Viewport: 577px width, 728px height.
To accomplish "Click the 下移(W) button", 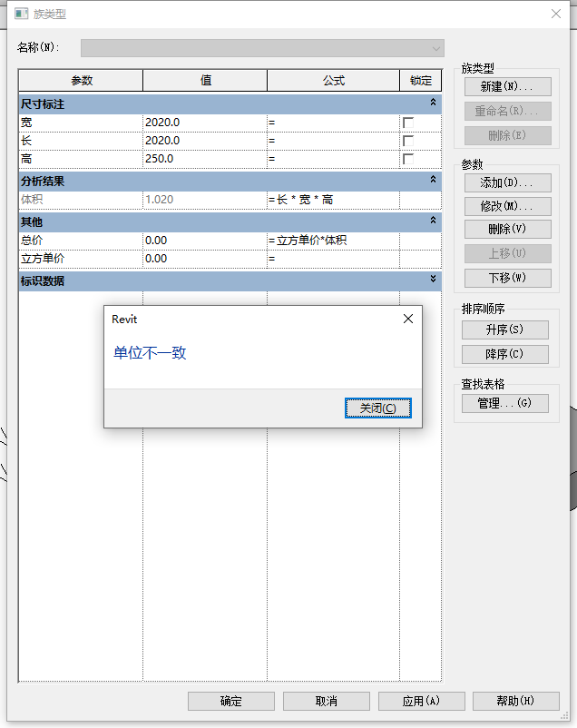I will pos(508,278).
